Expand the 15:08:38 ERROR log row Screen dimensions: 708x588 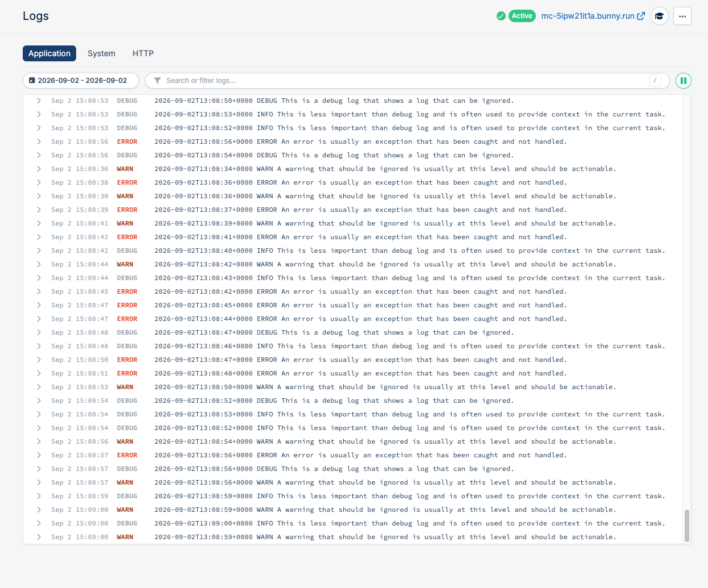39,182
